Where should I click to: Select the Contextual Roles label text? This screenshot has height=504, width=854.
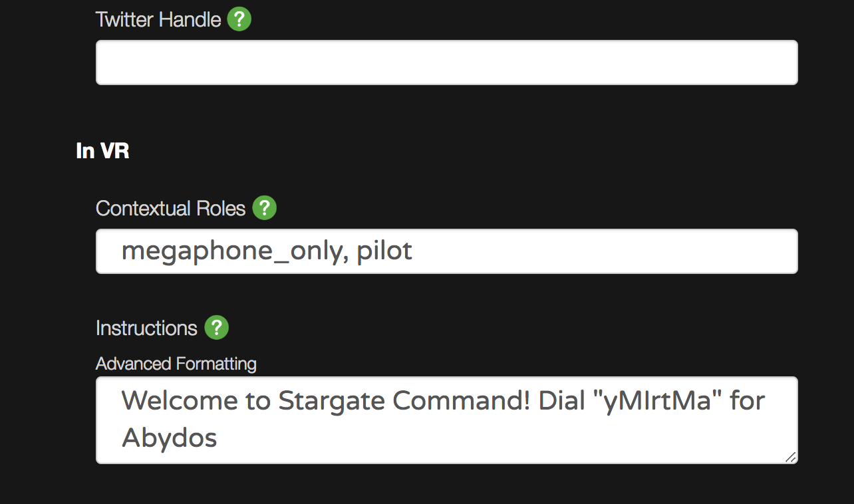pyautogui.click(x=171, y=208)
